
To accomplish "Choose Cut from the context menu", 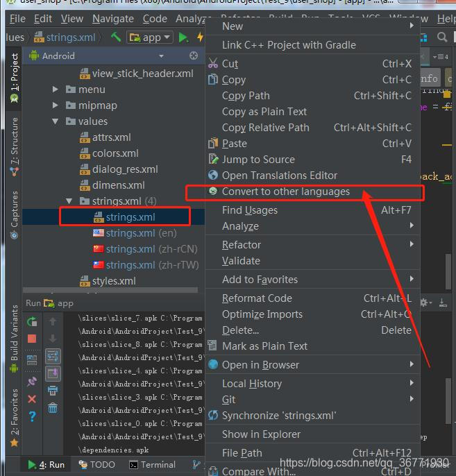I will click(x=313, y=64).
